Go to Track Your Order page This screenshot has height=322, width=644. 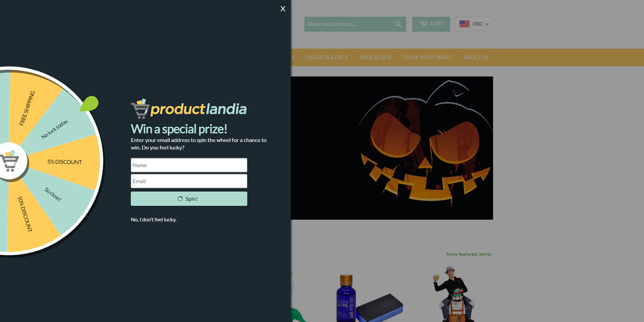click(427, 57)
